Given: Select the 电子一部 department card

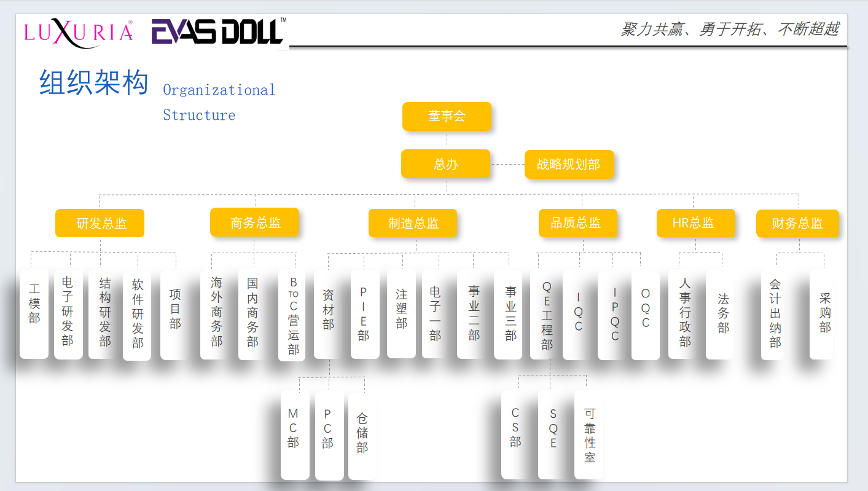Looking at the screenshot, I should tap(436, 315).
